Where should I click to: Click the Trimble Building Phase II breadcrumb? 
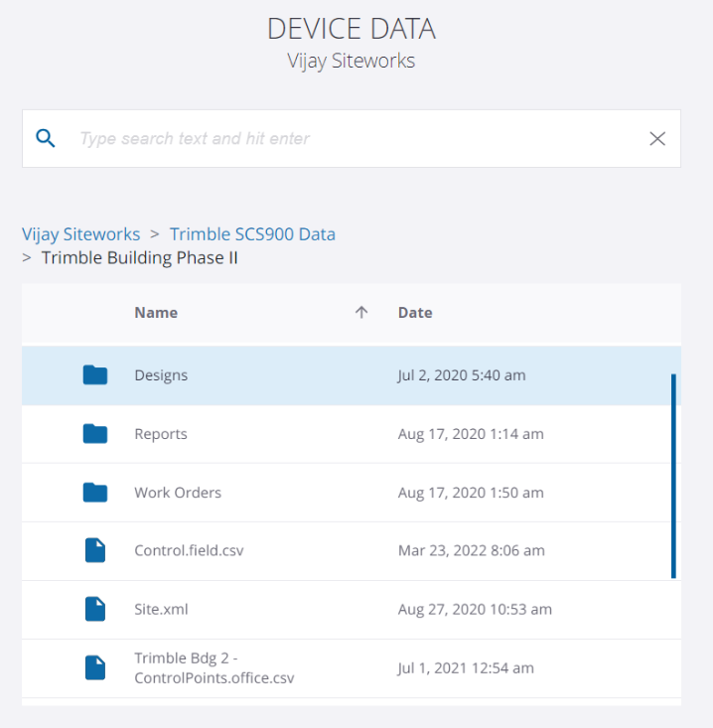tap(139, 258)
